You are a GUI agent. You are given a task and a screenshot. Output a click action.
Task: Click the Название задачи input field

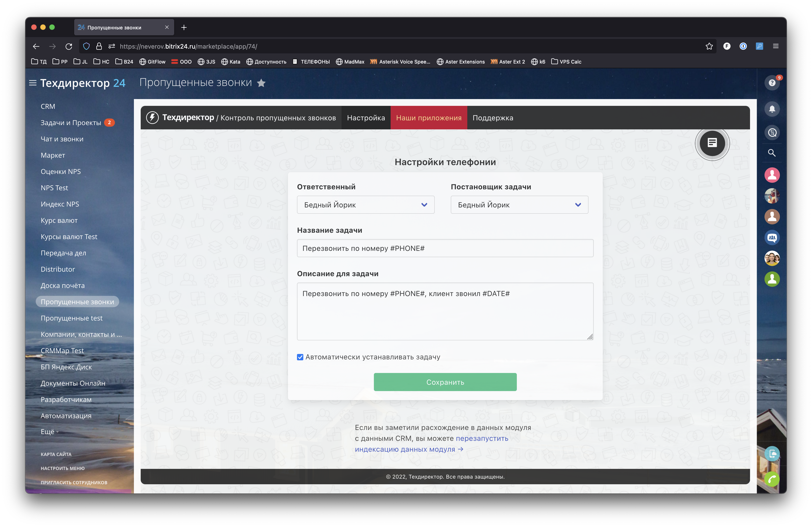445,248
